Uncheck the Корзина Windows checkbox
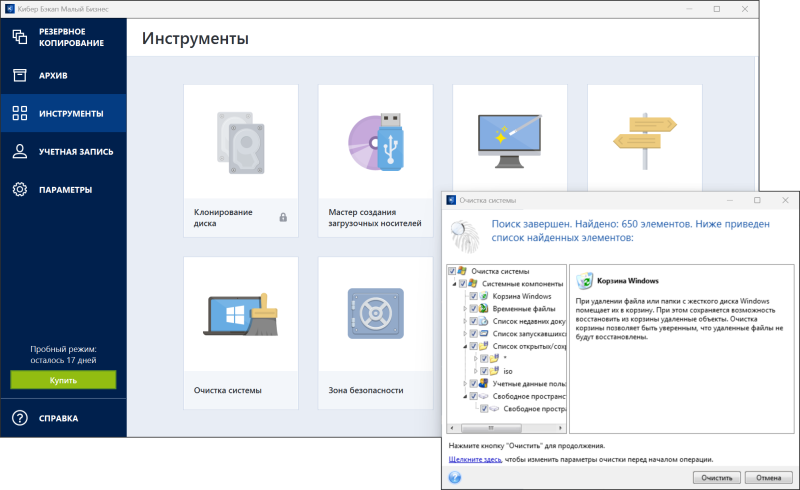This screenshot has width=800, height=490. [473, 297]
